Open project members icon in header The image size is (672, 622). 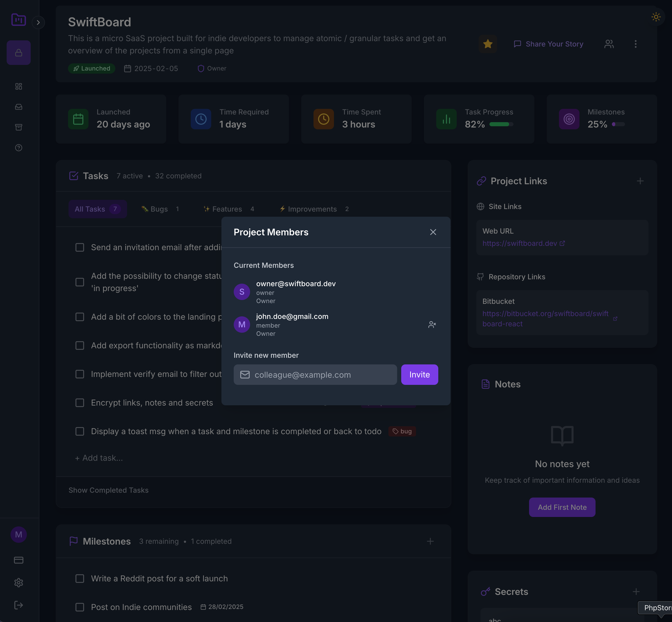609,44
